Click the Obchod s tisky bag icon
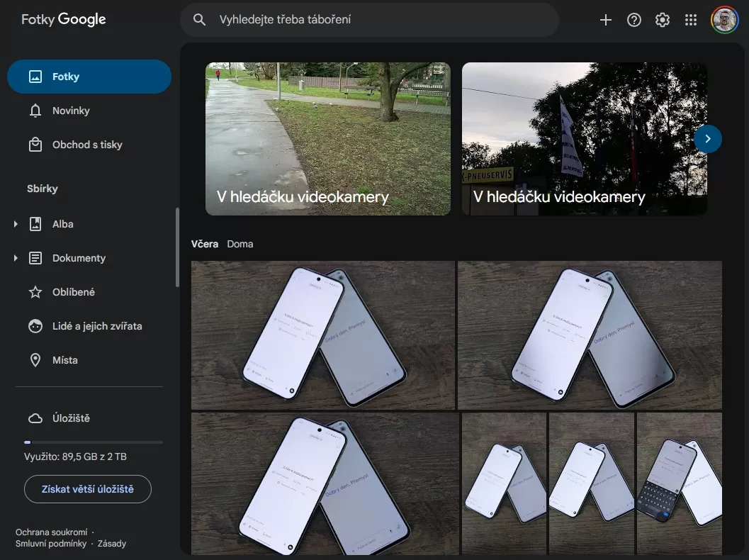This screenshot has height=560, width=749. [35, 145]
